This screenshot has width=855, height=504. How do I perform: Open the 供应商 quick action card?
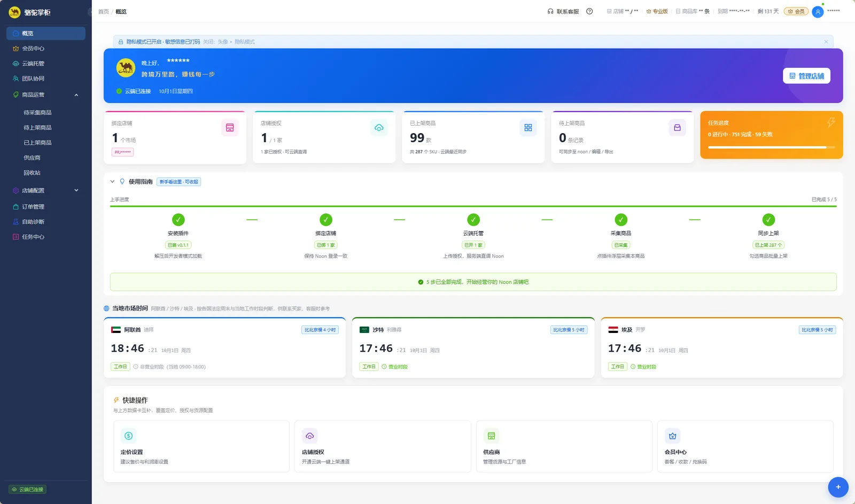coord(564,446)
